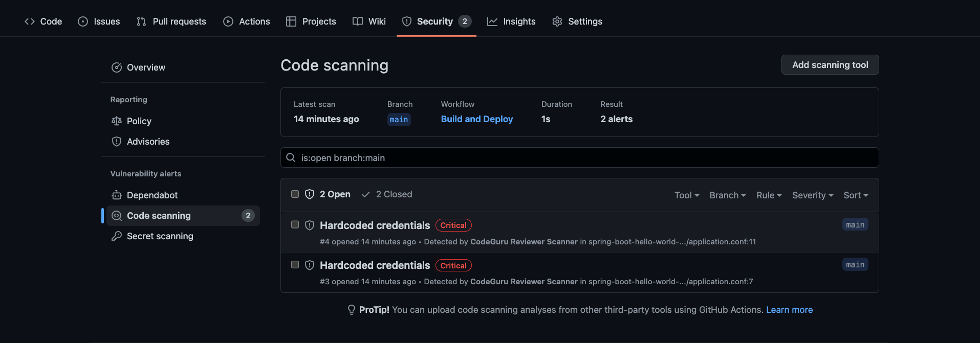Click the shield icon of alert #4
The image size is (980, 343).
(x=310, y=225)
